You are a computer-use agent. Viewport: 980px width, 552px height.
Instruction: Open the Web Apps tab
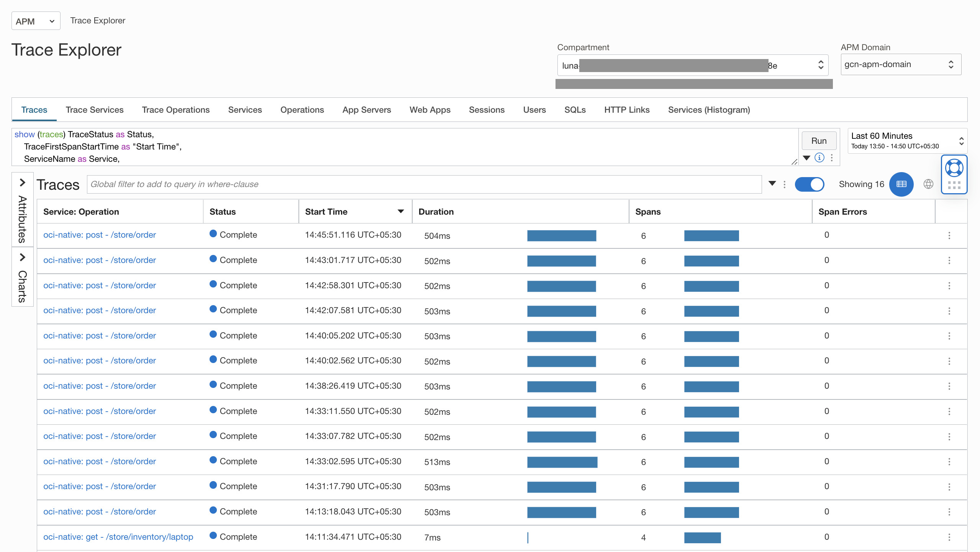click(430, 110)
